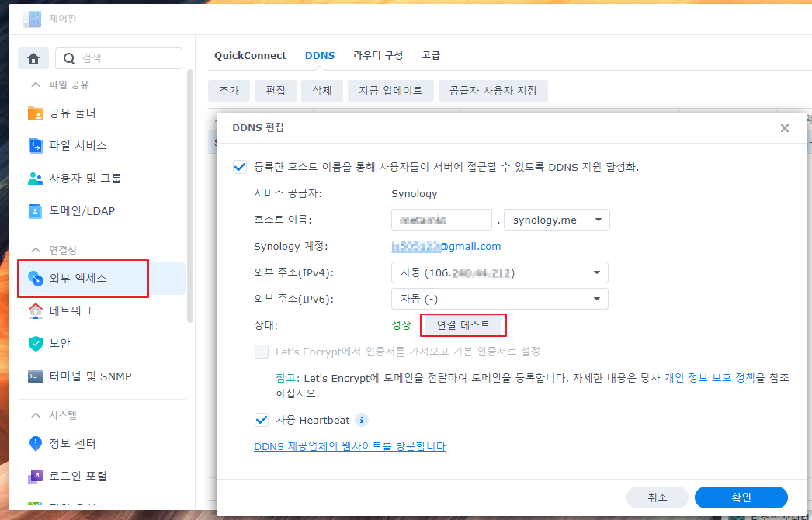Click 취소 button
Viewport: 812px width, 520px height.
point(658,497)
